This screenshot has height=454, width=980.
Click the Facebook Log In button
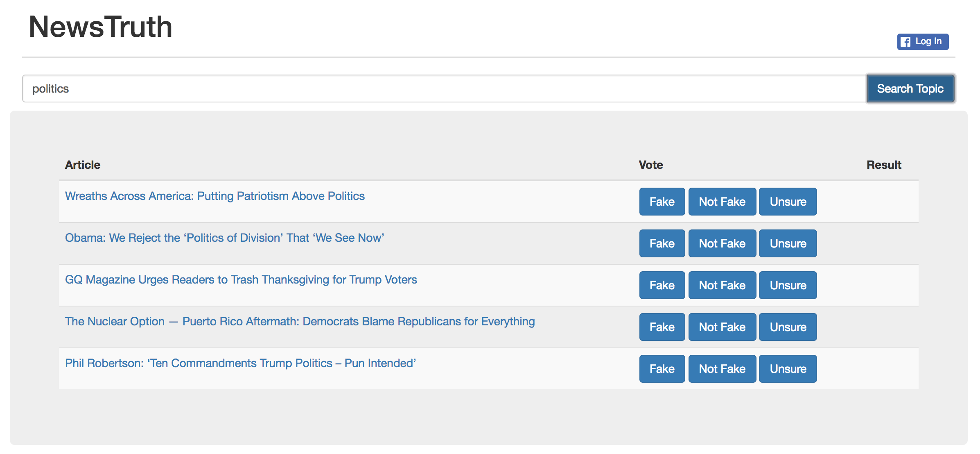click(x=922, y=41)
